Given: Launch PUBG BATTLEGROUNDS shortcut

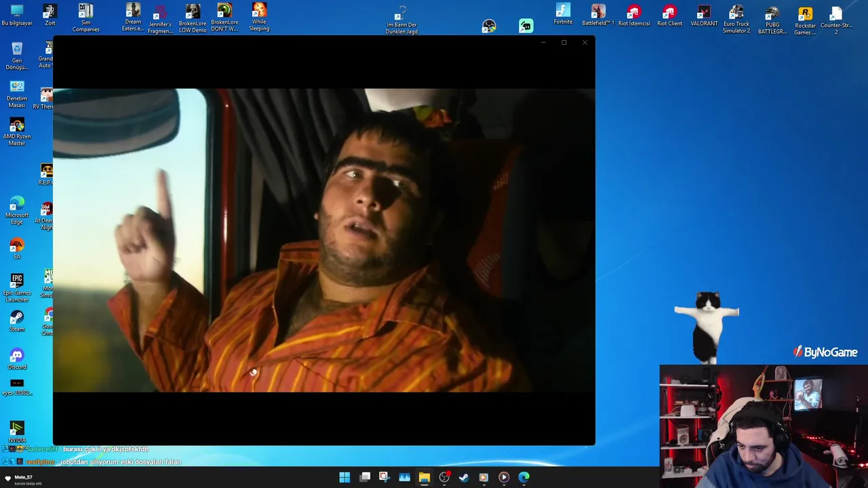Looking at the screenshot, I should (772, 20).
